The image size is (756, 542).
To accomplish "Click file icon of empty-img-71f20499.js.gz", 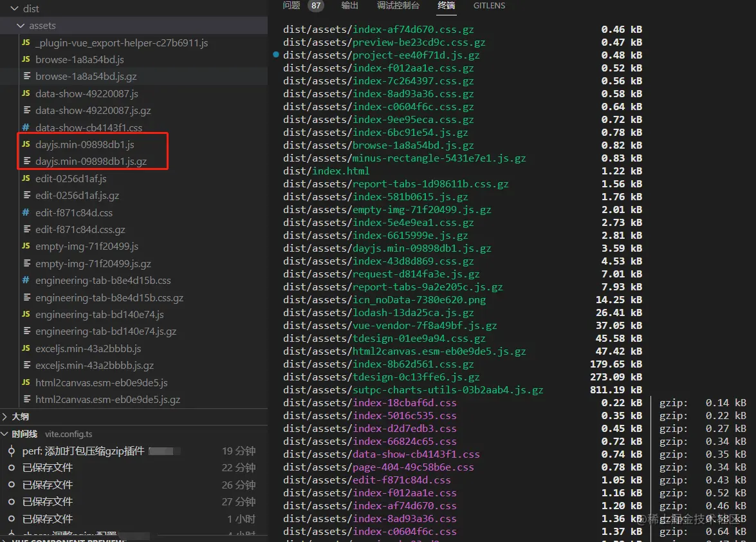I will pyautogui.click(x=26, y=263).
